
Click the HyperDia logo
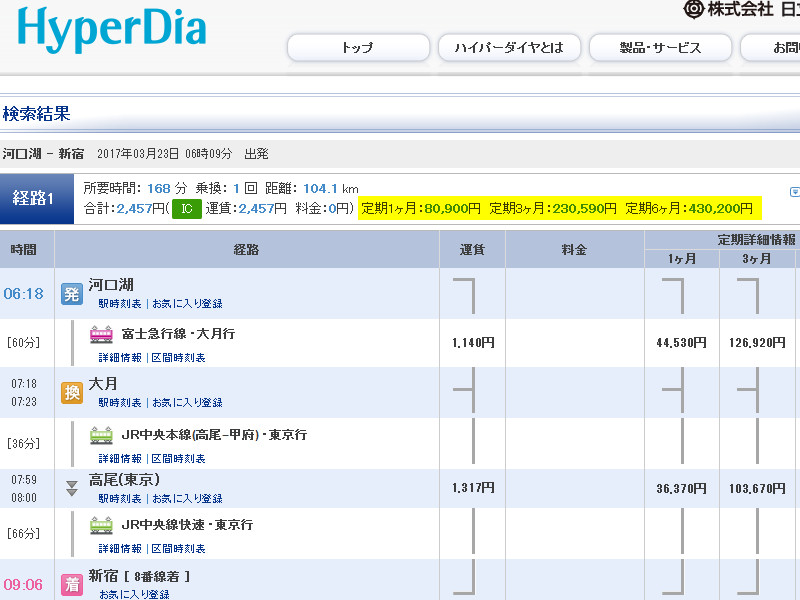pos(112,31)
